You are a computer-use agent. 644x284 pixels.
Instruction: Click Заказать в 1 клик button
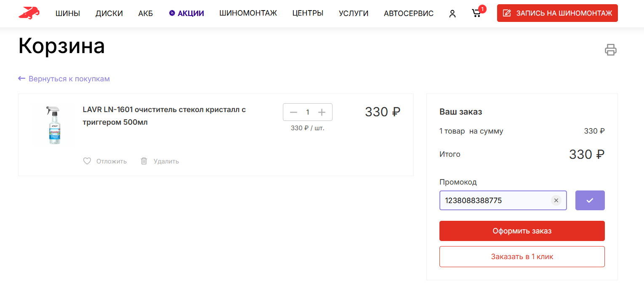(x=522, y=257)
